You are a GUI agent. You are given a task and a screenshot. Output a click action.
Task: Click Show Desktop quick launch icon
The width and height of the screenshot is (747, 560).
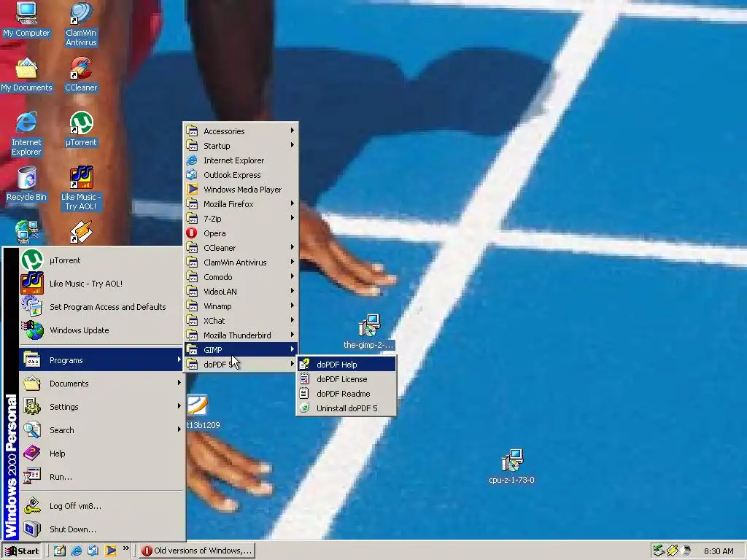pos(60,551)
